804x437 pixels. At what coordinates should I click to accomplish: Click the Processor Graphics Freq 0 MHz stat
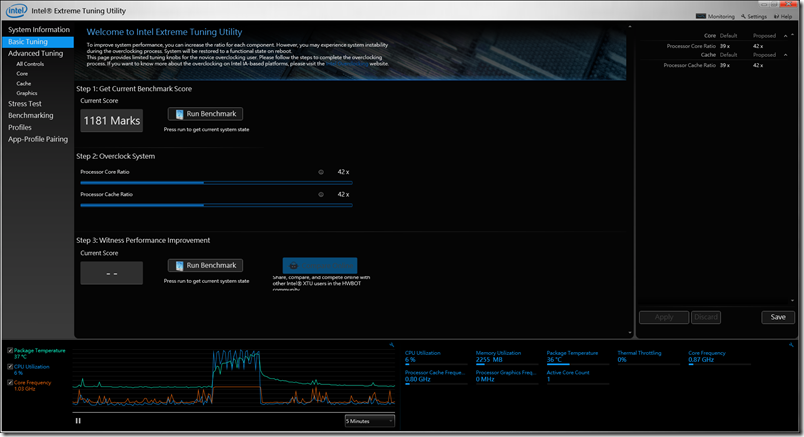[507, 376]
